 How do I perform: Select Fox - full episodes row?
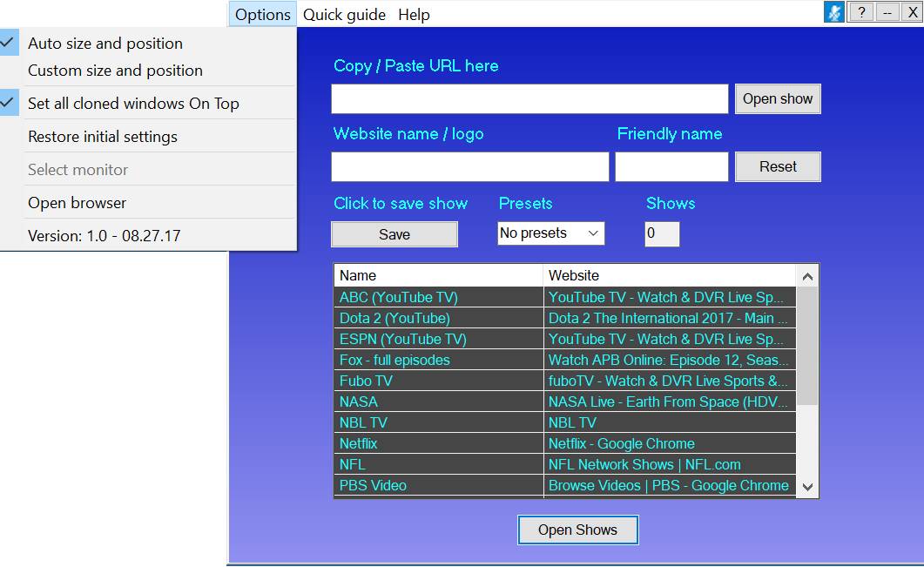tap(438, 360)
